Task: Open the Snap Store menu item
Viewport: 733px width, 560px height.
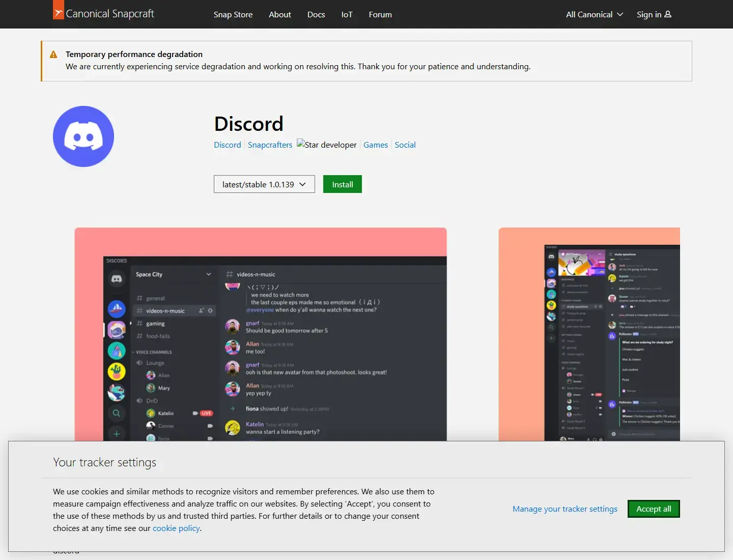Action: coord(233,14)
